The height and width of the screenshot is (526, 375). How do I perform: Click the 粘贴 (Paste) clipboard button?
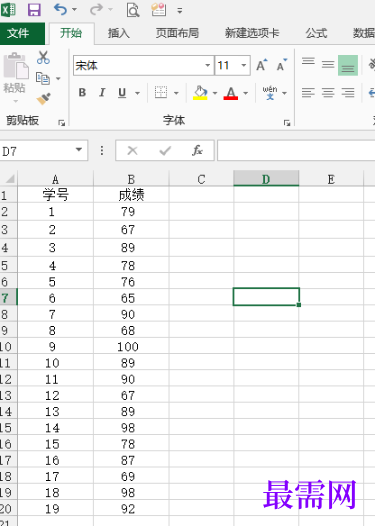pos(15,77)
